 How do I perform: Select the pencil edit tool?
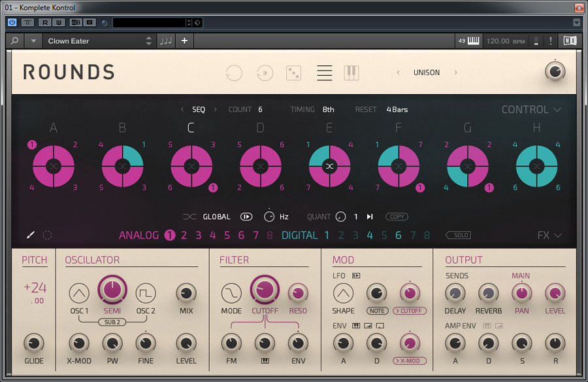30,235
